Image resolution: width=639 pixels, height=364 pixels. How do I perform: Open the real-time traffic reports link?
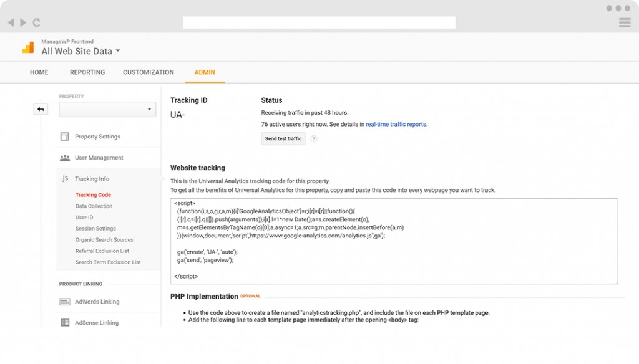click(x=396, y=125)
